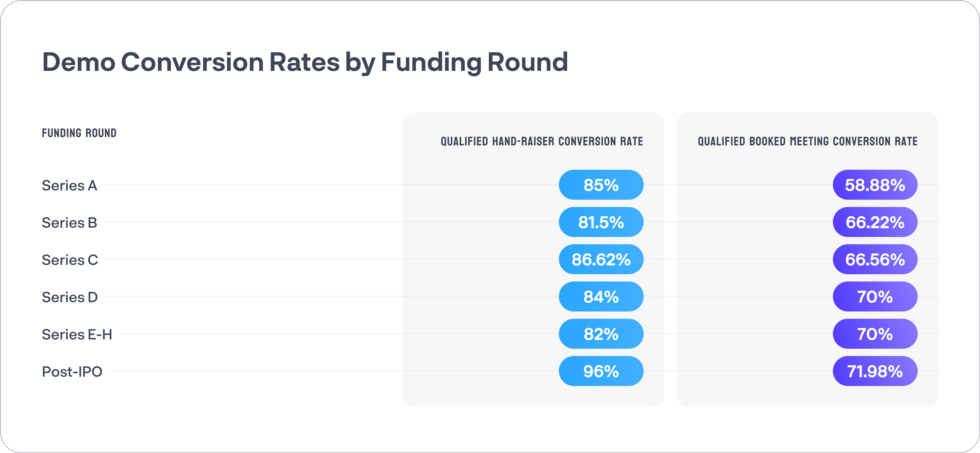Click the Post-IPO row label
The width and height of the screenshot is (980, 453).
click(72, 372)
